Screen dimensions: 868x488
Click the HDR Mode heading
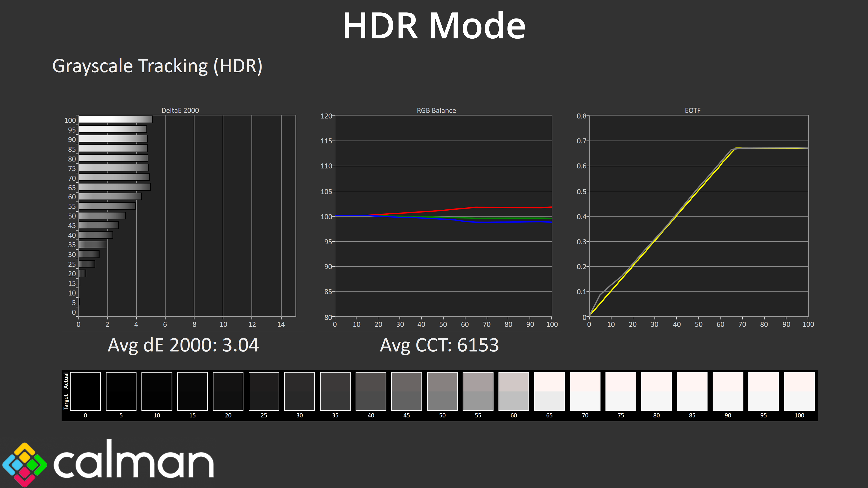tap(434, 26)
